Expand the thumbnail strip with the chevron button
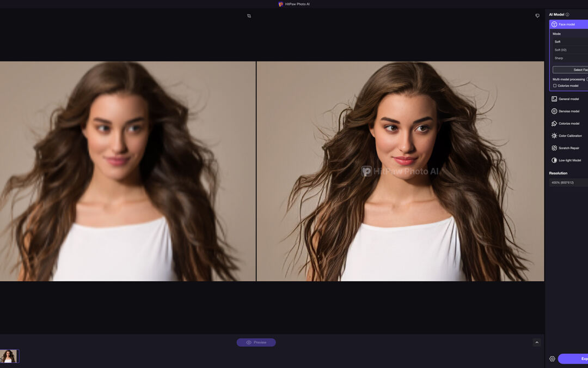The height and width of the screenshot is (368, 588). (537, 342)
